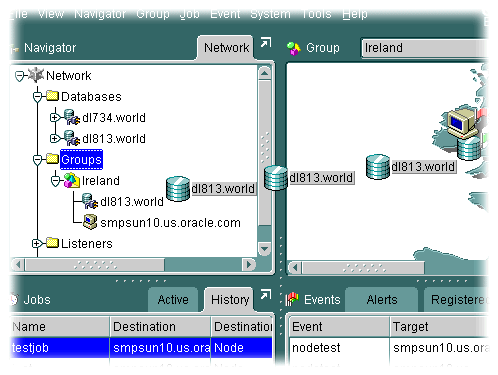
Task: Open the Alerts events tab
Action: (x=382, y=300)
